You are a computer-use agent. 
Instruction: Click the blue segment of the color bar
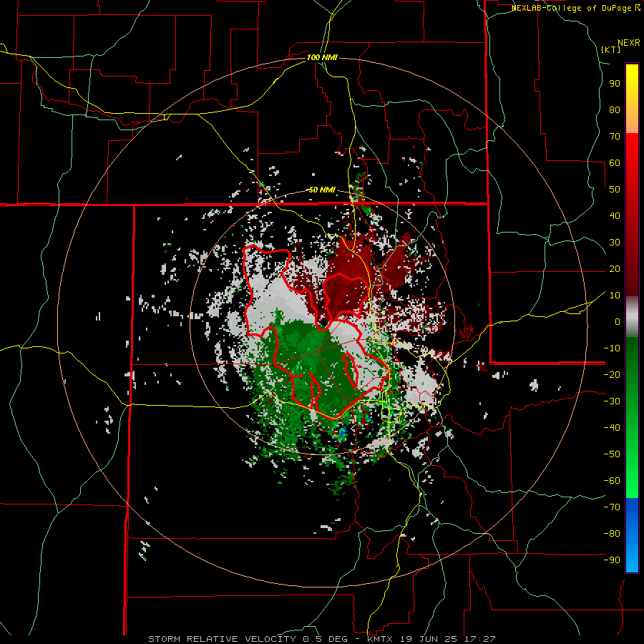632,535
